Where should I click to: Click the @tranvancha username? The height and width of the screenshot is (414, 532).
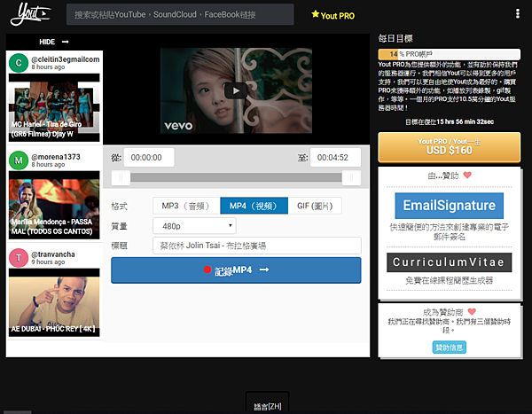point(53,254)
